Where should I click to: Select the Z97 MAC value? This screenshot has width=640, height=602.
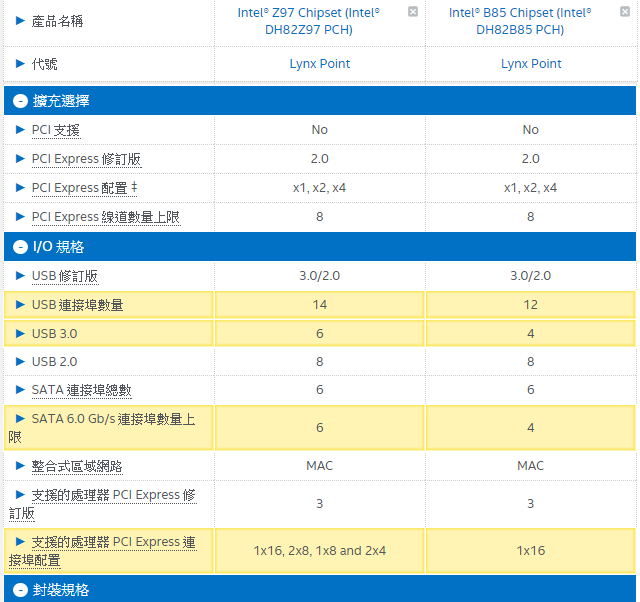tap(320, 466)
